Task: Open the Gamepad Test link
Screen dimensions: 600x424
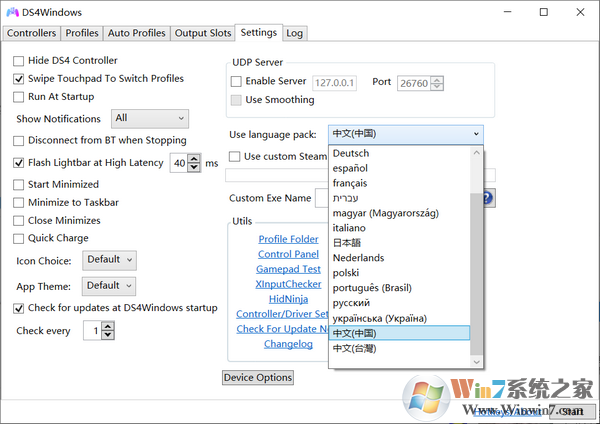Action: click(x=288, y=270)
